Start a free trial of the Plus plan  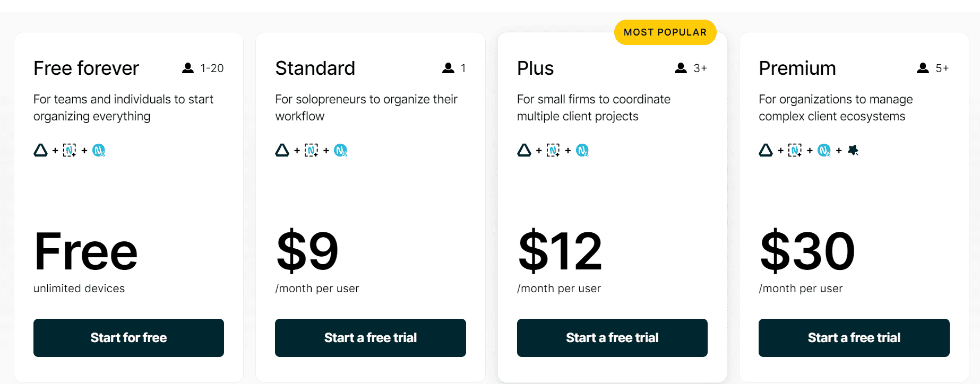tap(612, 338)
